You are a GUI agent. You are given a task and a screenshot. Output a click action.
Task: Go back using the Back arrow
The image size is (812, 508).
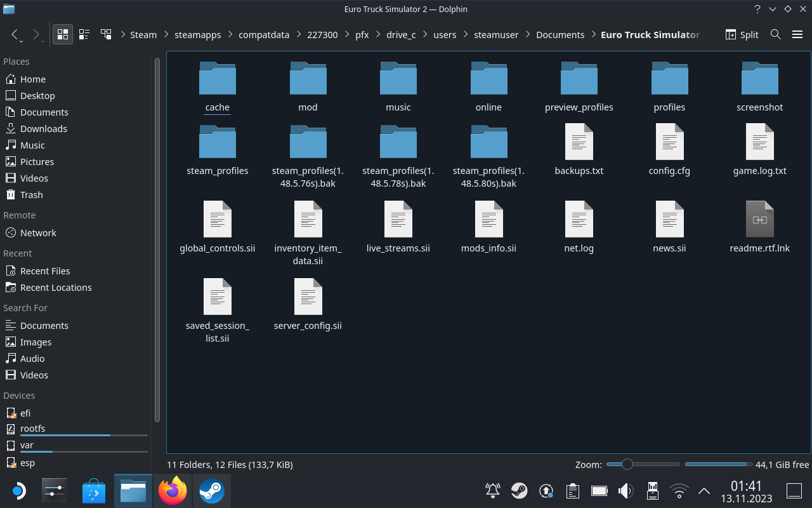[x=15, y=34]
